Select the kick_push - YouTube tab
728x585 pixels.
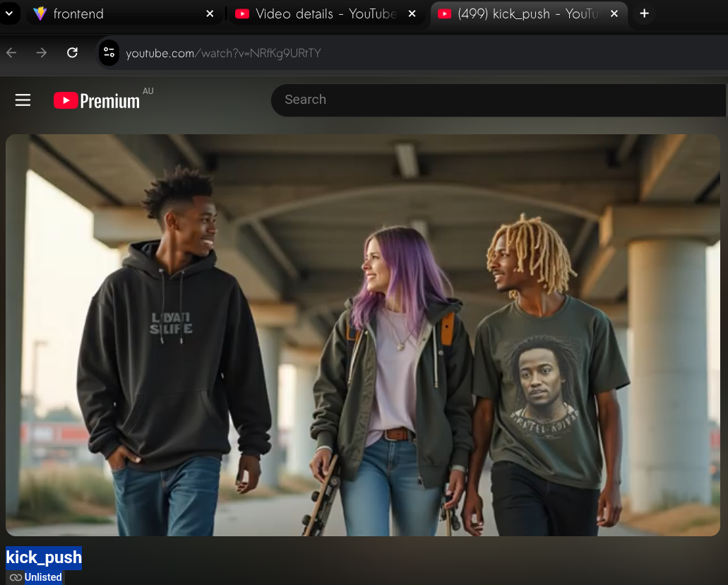click(x=528, y=14)
